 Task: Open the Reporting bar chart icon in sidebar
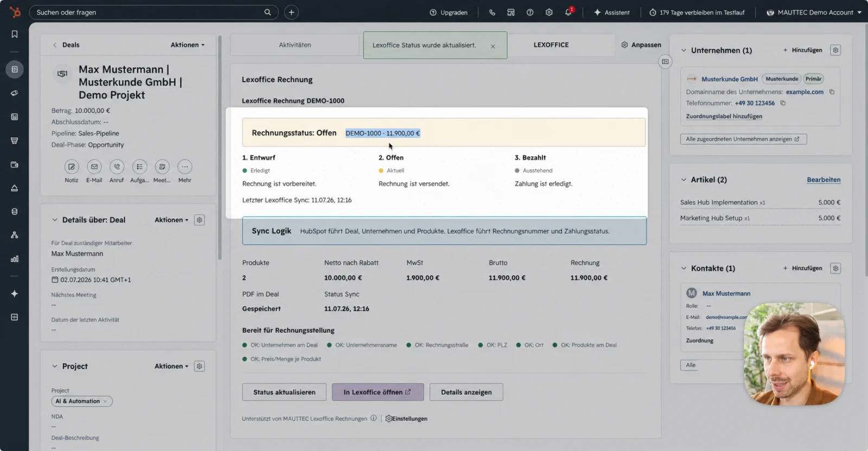[x=15, y=259]
